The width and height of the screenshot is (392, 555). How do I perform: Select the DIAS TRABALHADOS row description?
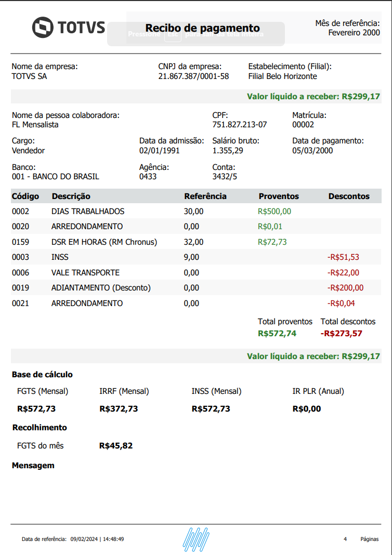point(88,212)
